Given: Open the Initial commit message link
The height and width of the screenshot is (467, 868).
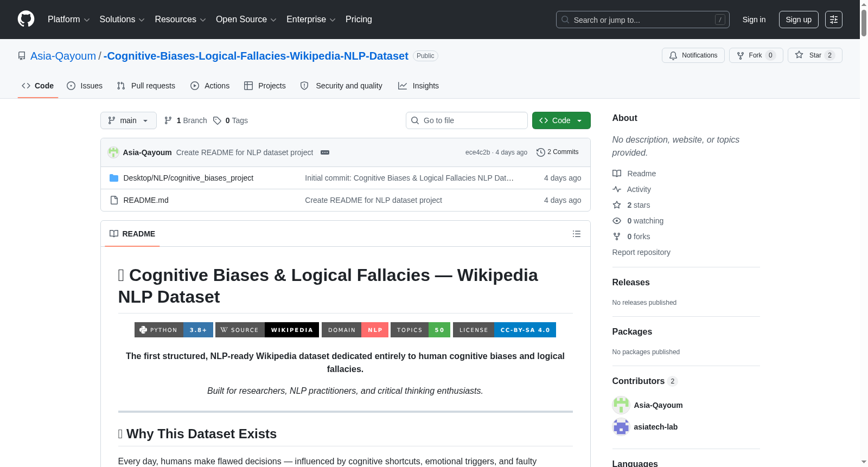Looking at the screenshot, I should [409, 178].
